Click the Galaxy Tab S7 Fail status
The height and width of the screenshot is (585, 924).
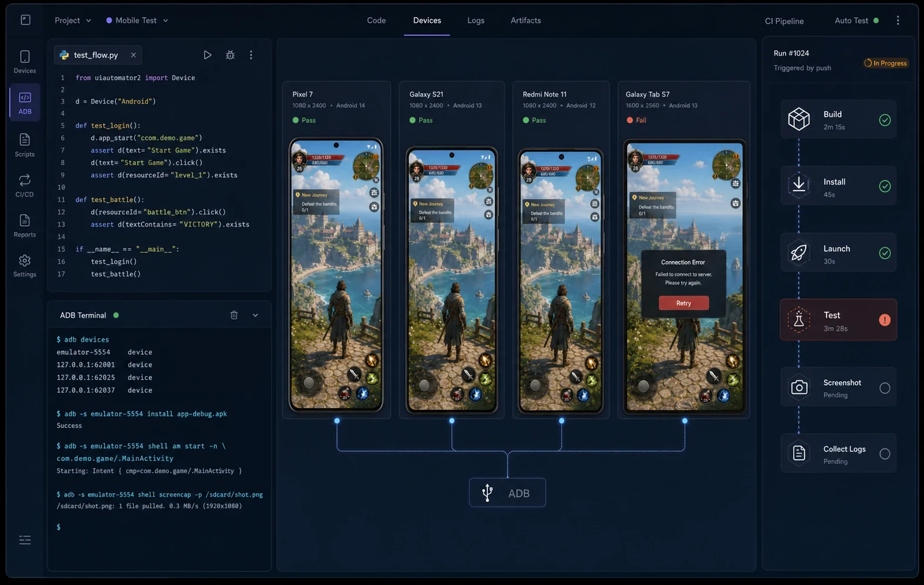point(636,120)
